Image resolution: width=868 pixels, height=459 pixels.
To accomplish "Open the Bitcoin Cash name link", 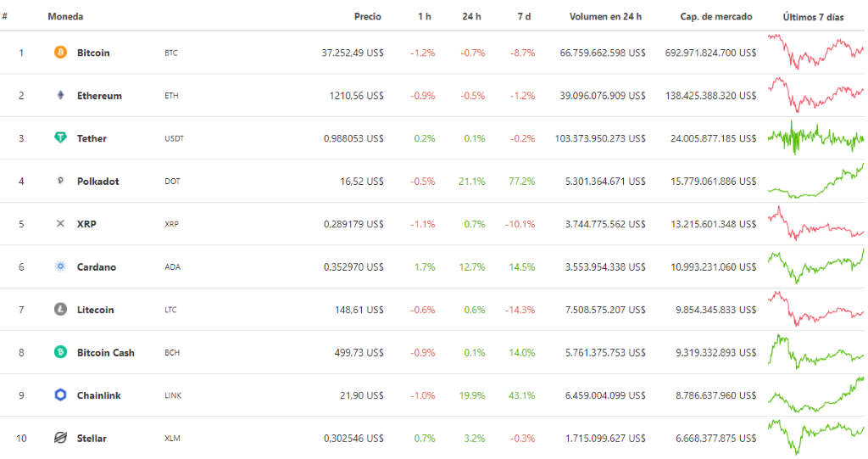I will click(106, 353).
